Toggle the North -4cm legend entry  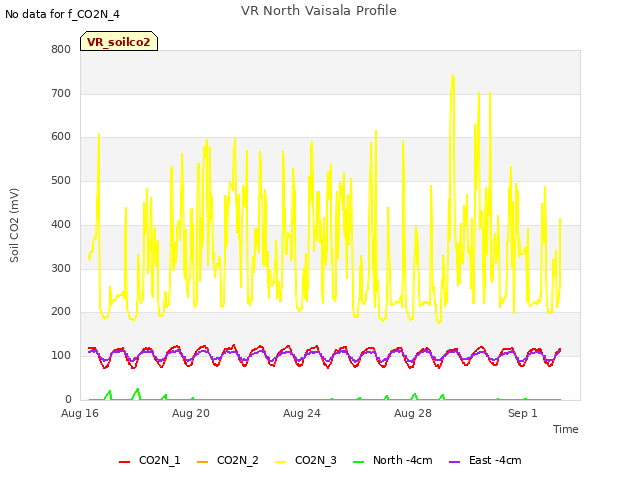[x=392, y=460]
